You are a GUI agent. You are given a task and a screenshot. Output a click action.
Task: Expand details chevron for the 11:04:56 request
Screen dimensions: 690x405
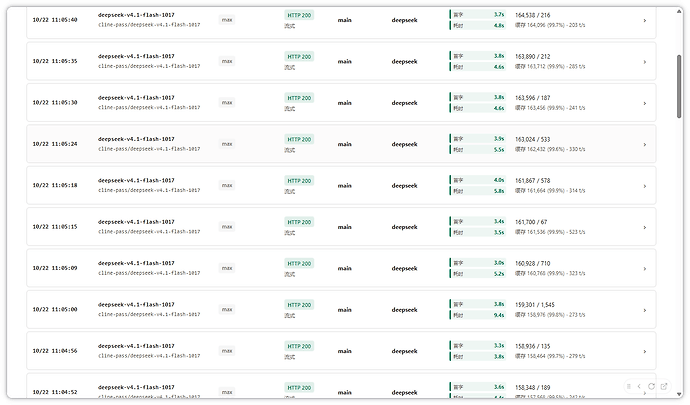[x=645, y=351]
